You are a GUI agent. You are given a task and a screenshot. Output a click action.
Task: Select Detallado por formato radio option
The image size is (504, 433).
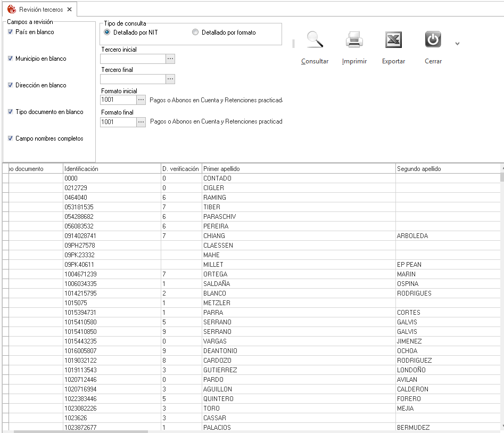pos(195,32)
